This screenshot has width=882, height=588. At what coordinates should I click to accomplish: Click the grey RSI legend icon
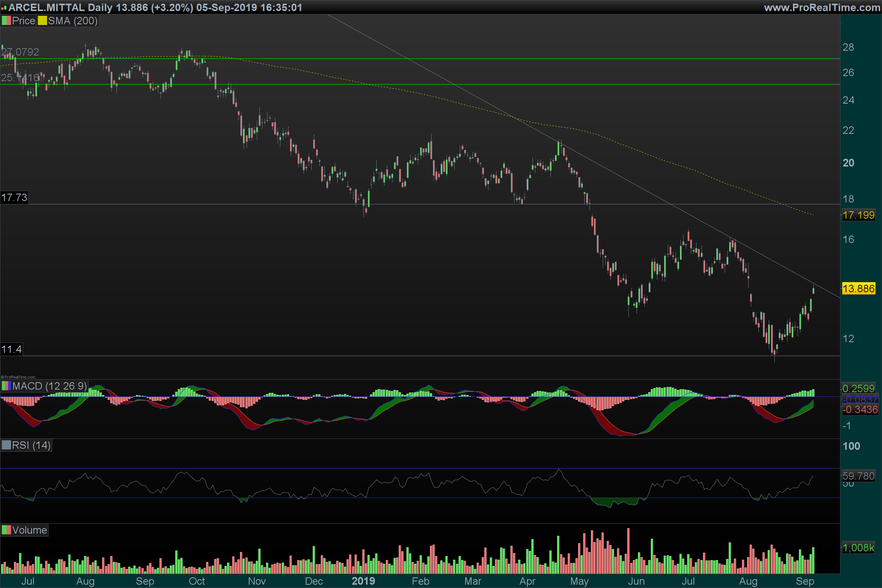coord(6,445)
